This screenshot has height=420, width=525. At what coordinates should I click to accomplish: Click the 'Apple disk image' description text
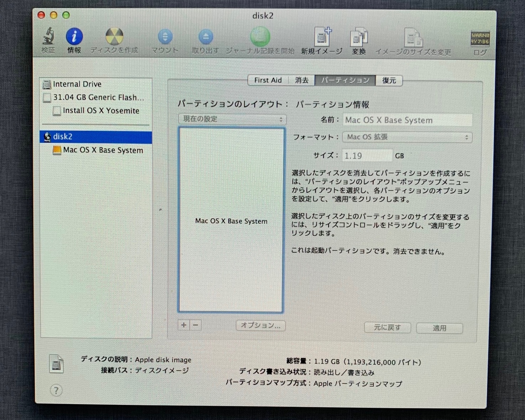[163, 360]
